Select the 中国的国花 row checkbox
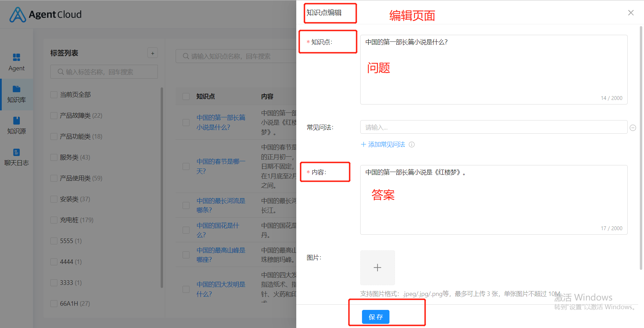This screenshot has height=328, width=644. (x=186, y=230)
